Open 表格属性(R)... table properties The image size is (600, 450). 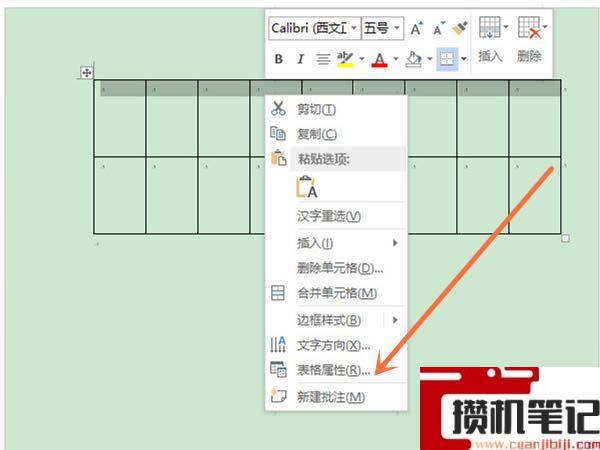[x=336, y=370]
